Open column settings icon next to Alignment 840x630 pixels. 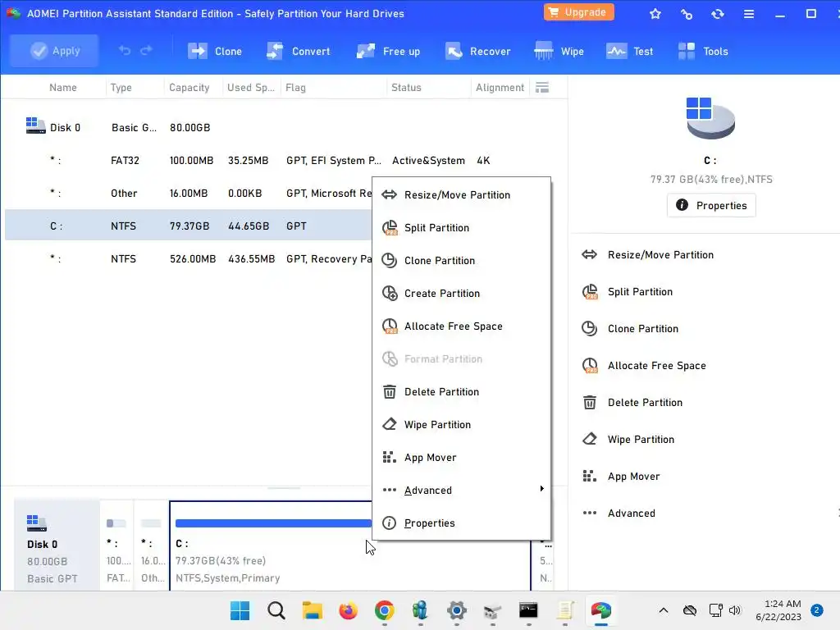coord(542,87)
